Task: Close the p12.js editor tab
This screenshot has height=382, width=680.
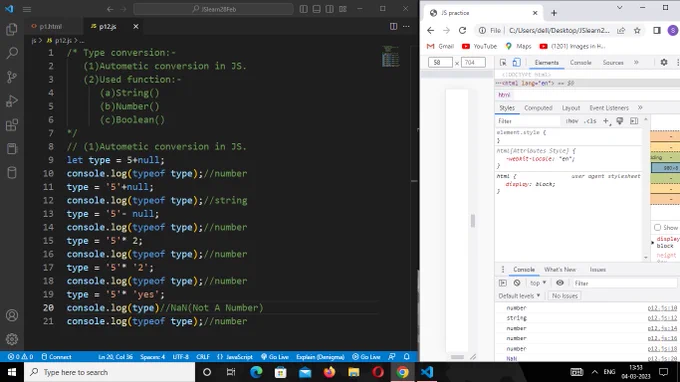Action: click(136, 26)
